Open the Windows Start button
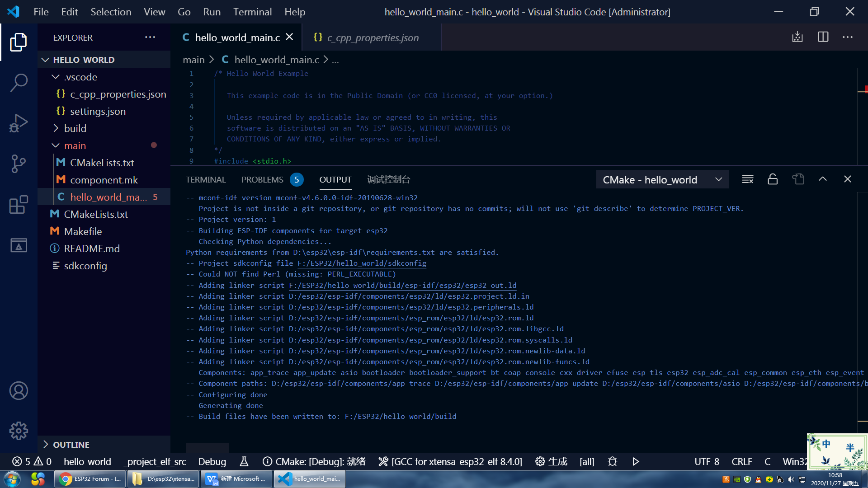This screenshot has height=488, width=868. click(13, 479)
